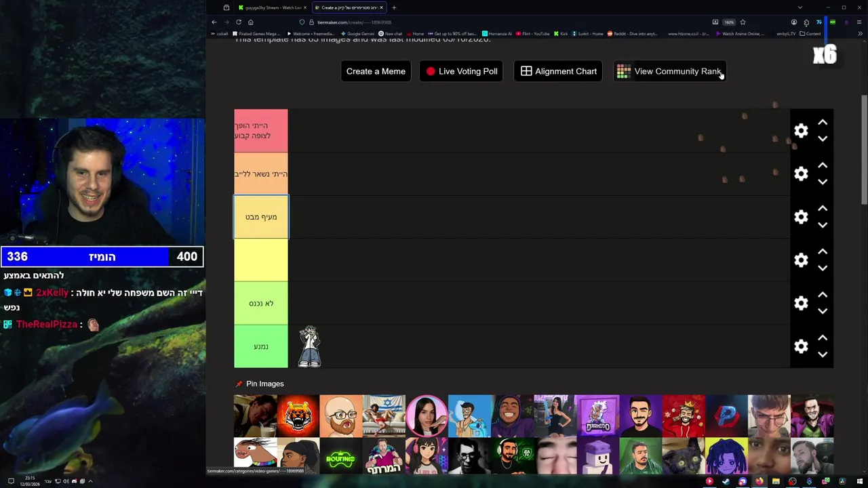This screenshot has height=488, width=868.
Task: Open the Reddit bookmark
Action: 632,33
